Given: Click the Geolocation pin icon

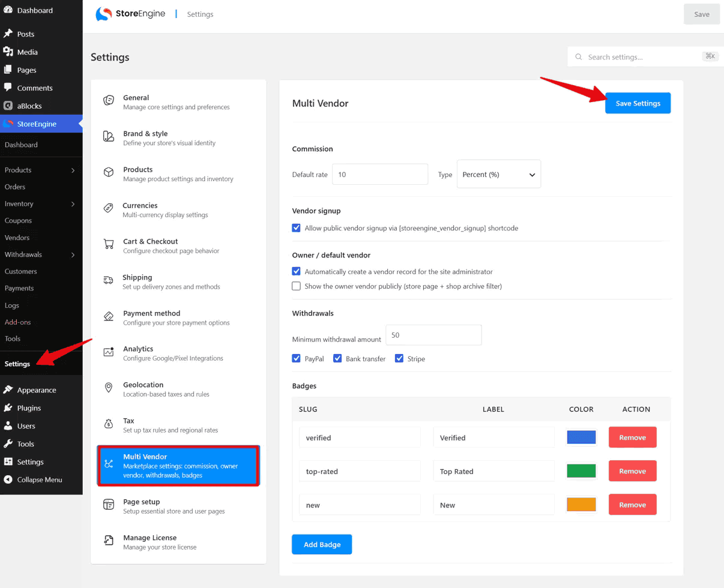Looking at the screenshot, I should 109,388.
